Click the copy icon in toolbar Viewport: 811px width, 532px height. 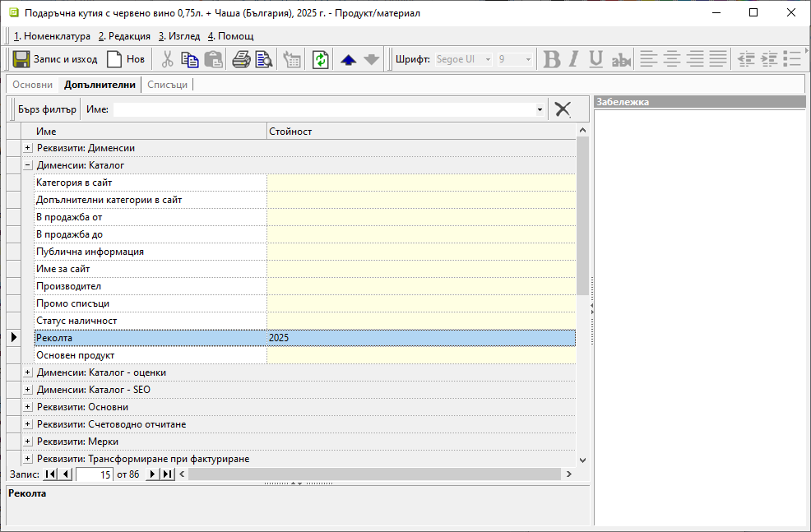[x=190, y=59]
